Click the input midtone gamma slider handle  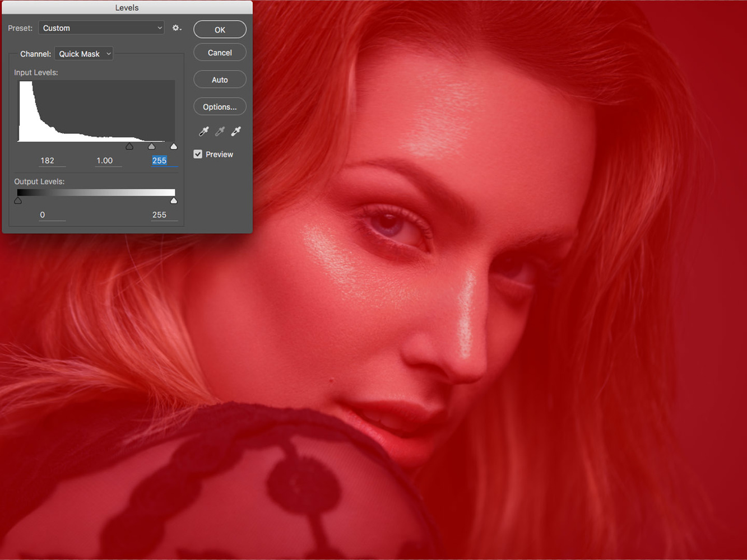[x=151, y=146]
